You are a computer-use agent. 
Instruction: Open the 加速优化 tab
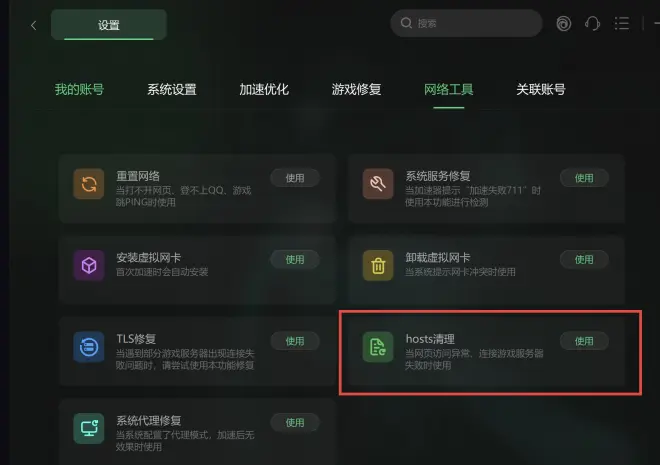click(x=264, y=89)
